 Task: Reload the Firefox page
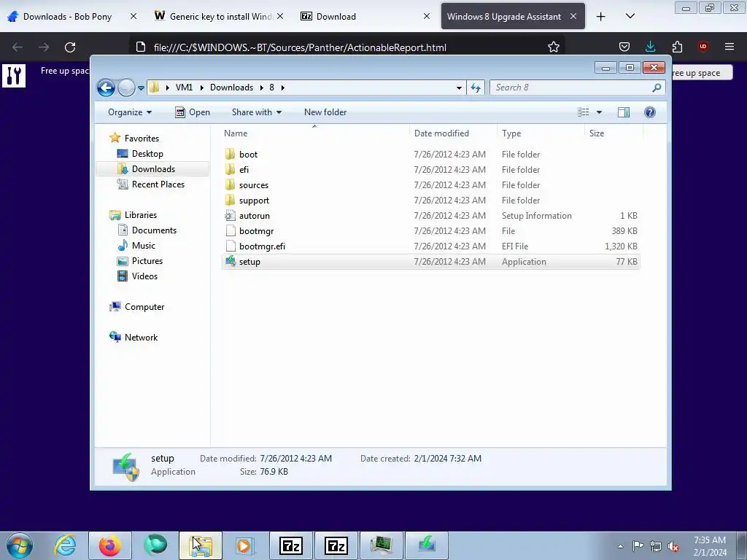[x=70, y=47]
